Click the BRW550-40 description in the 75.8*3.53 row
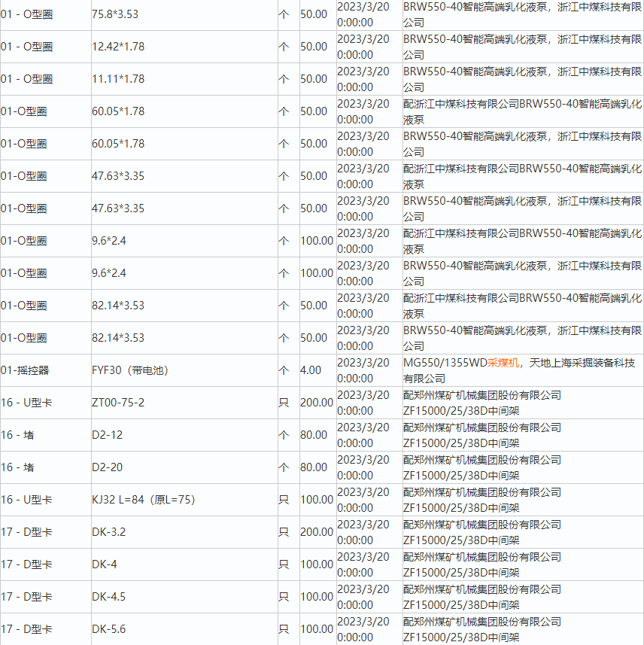 pyautogui.click(x=523, y=14)
